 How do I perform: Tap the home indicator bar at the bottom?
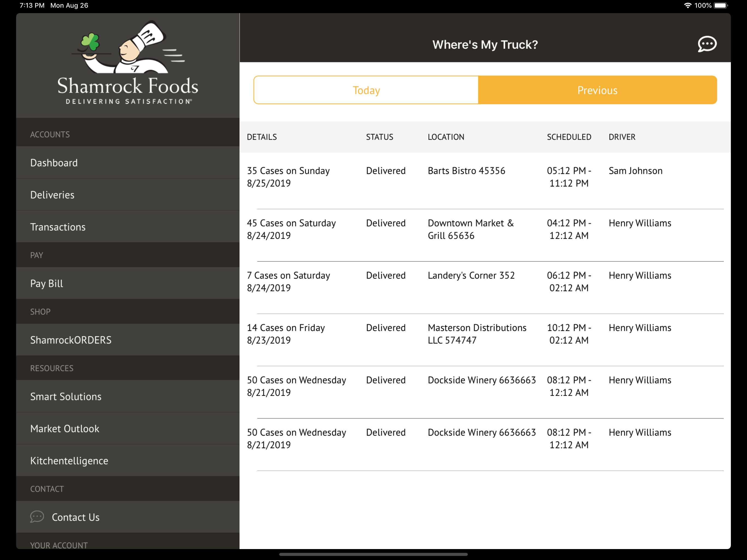point(373,554)
